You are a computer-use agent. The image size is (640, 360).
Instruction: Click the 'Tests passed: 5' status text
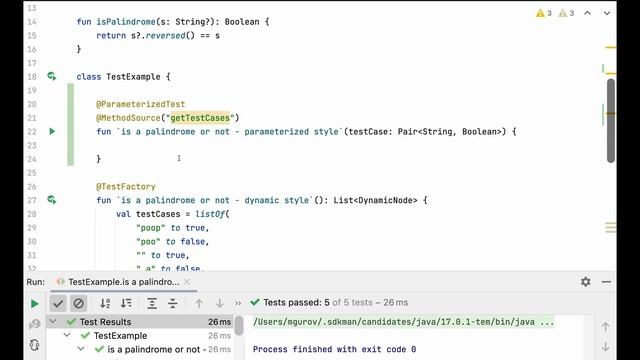296,302
